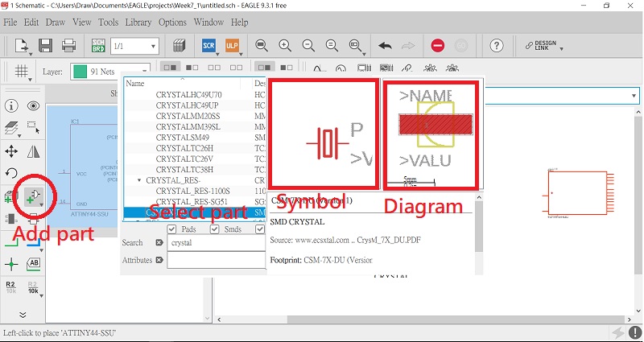644x342 pixels.
Task: Clear the Search field with X button
Action: 159,243
